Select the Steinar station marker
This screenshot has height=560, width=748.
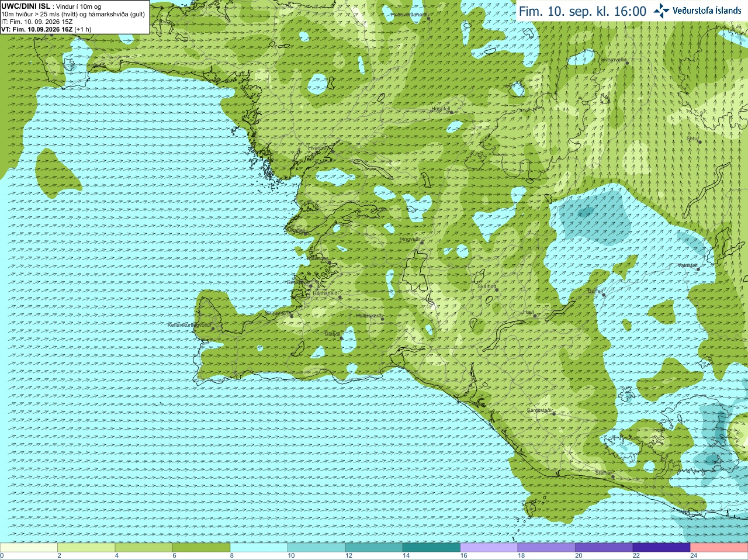tap(613, 476)
